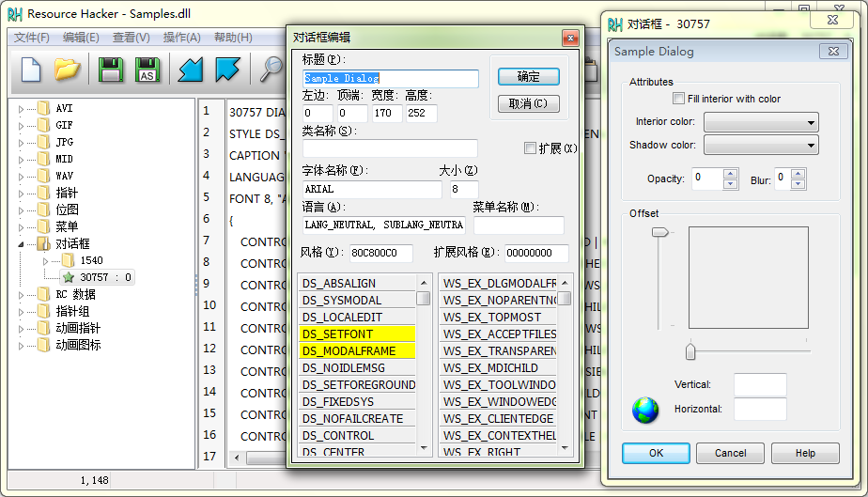Enable Fill interior with color checkbox
This screenshot has height=497, width=868.
[x=679, y=99]
